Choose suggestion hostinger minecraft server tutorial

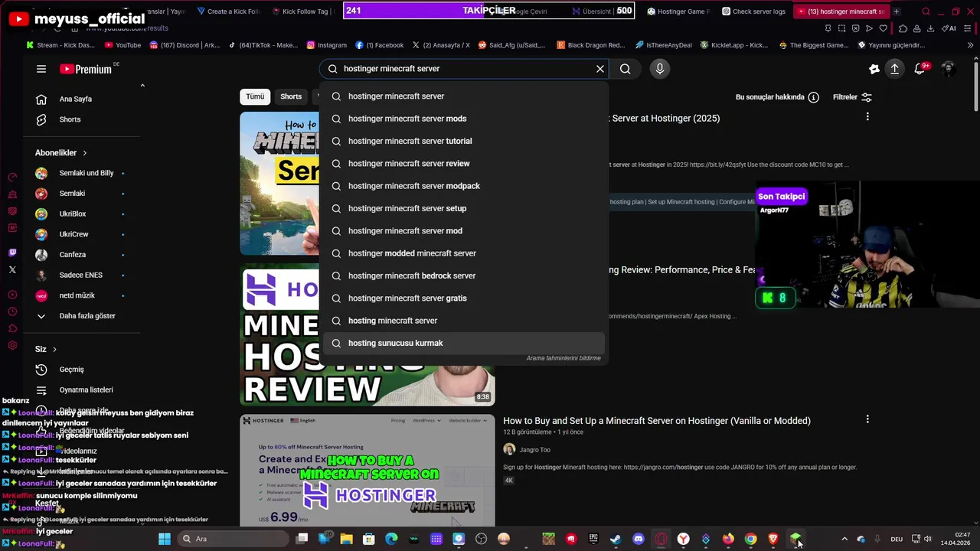(x=464, y=141)
